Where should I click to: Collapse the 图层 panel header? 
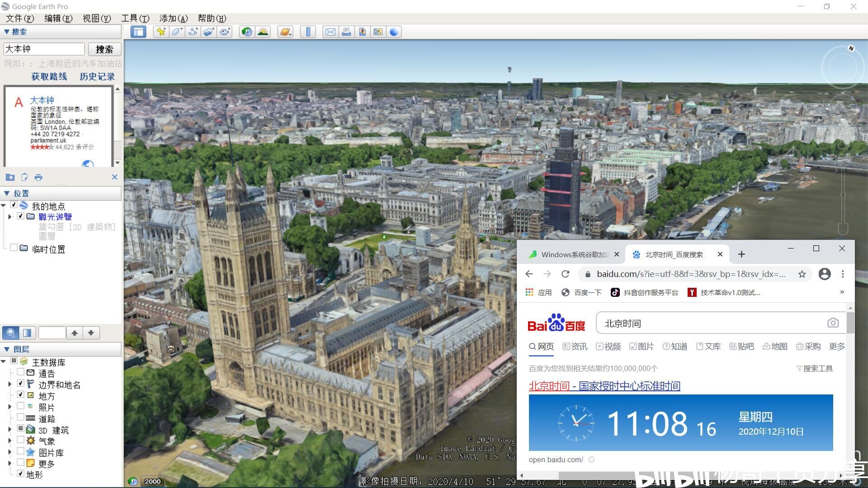pos(7,349)
